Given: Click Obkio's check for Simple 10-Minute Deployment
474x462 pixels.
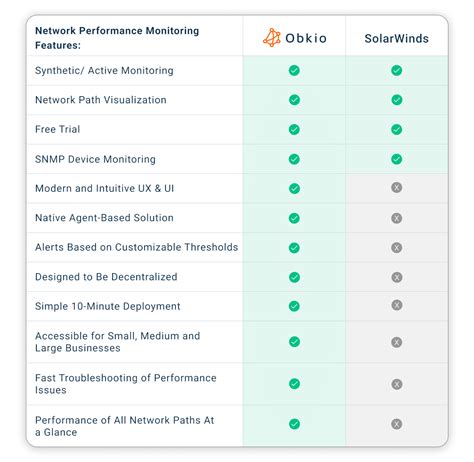Looking at the screenshot, I should 294,306.
